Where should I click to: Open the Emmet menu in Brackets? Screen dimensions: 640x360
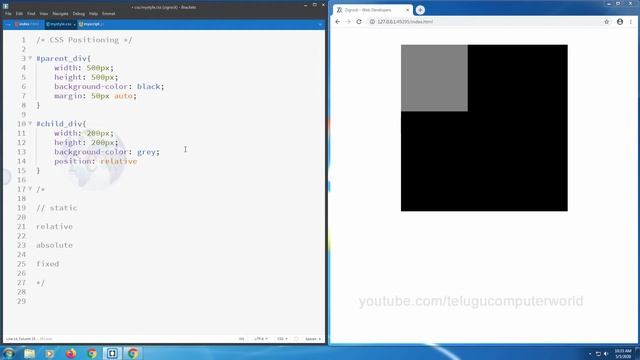[x=109, y=13]
